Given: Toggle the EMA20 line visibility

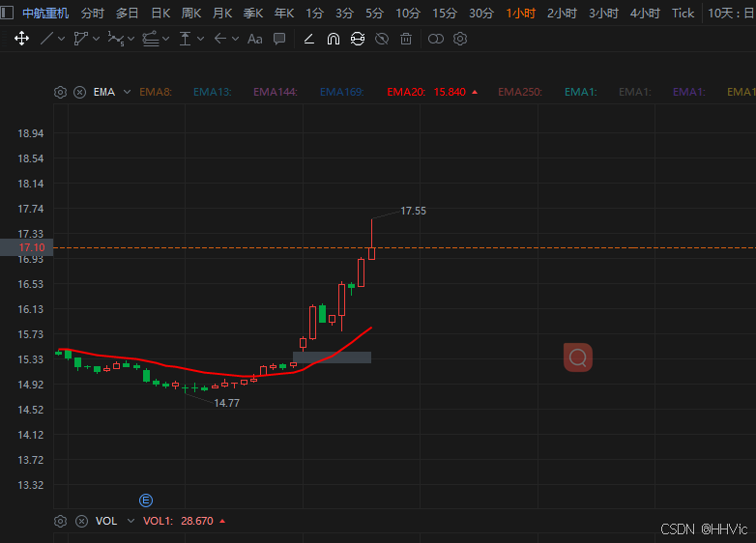Looking at the screenshot, I should (406, 92).
